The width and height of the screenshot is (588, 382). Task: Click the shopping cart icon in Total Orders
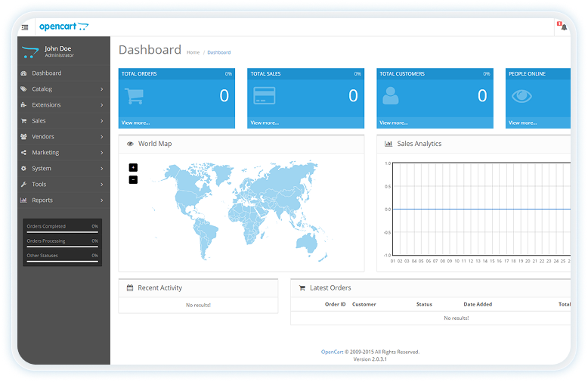[134, 96]
